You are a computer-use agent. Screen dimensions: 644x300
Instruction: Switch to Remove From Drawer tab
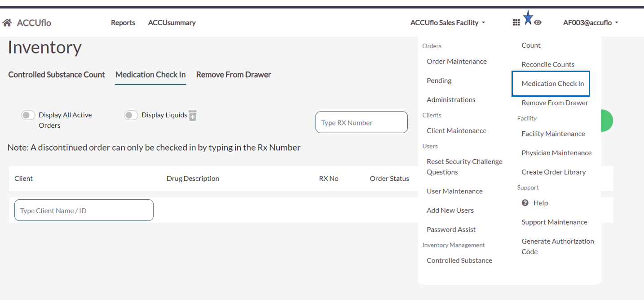(x=234, y=75)
